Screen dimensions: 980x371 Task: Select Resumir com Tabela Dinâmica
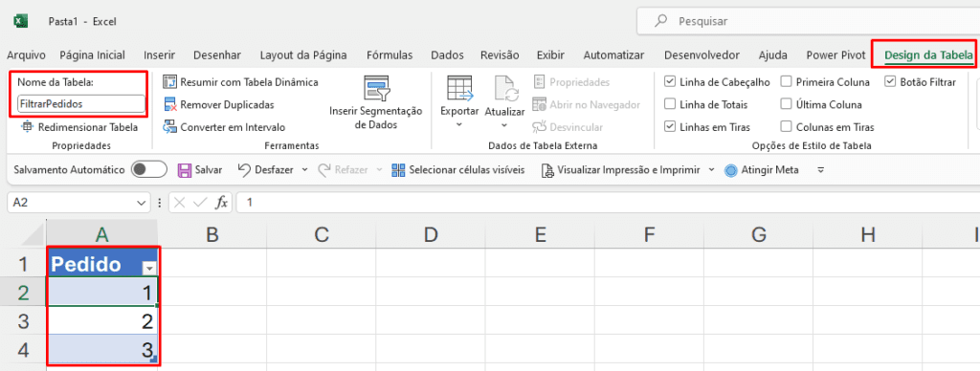coord(240,82)
